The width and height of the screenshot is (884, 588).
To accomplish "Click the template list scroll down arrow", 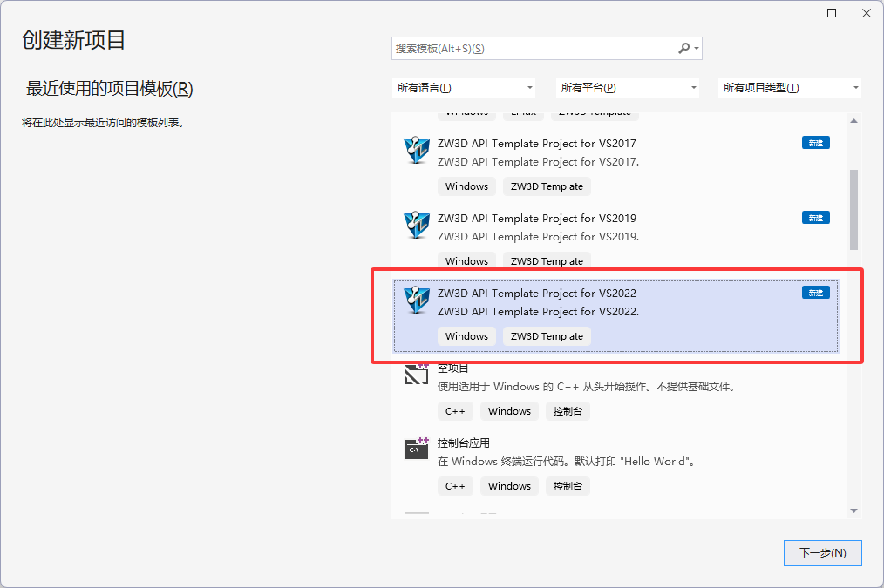I will tap(854, 510).
